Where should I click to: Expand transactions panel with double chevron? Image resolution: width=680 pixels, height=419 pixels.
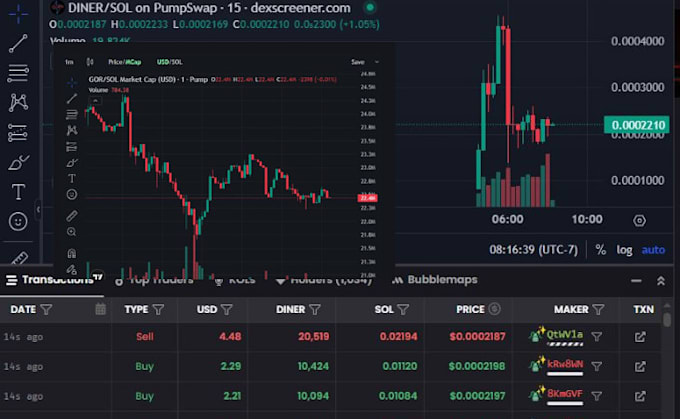click(x=661, y=281)
